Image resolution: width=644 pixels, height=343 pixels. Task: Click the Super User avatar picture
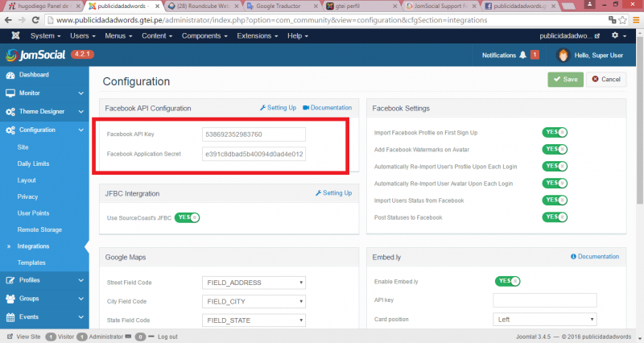(563, 55)
